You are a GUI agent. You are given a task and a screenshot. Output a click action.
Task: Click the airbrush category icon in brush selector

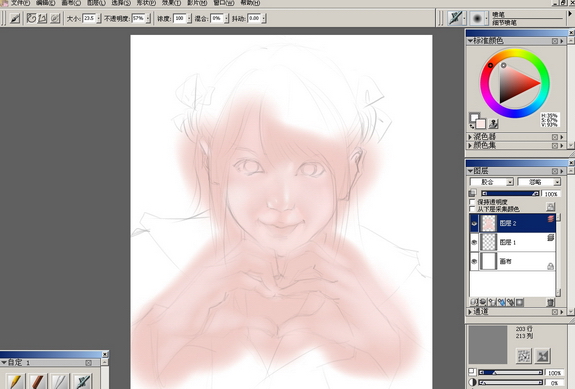click(455, 18)
